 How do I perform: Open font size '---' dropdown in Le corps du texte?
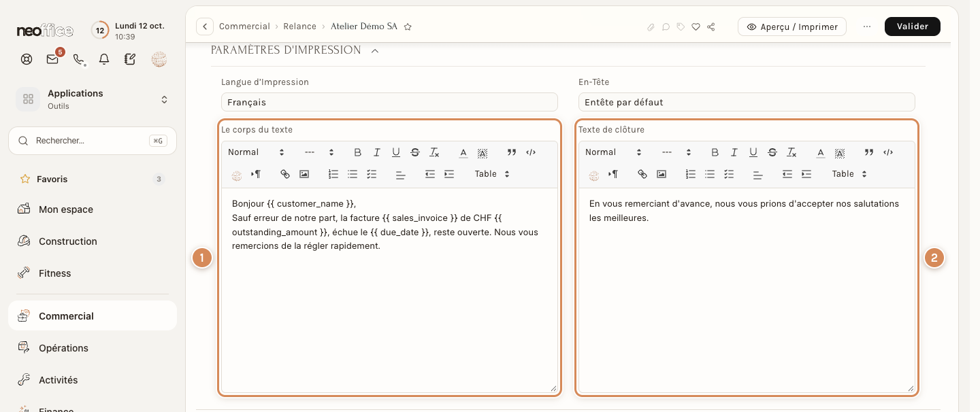point(319,152)
